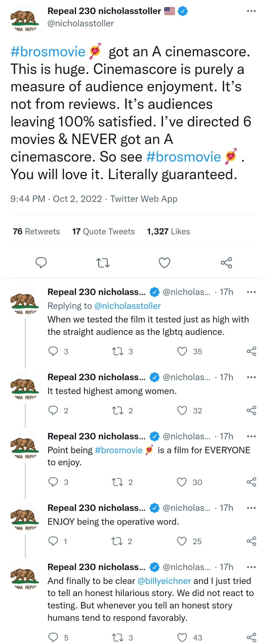
Task: Open more options on the @billyeichner reply
Action: 251,567
